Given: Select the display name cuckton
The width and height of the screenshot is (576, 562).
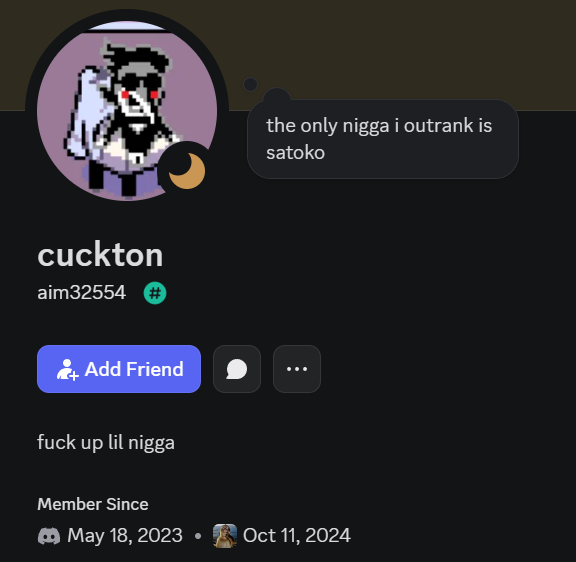Looking at the screenshot, I should tap(100, 255).
